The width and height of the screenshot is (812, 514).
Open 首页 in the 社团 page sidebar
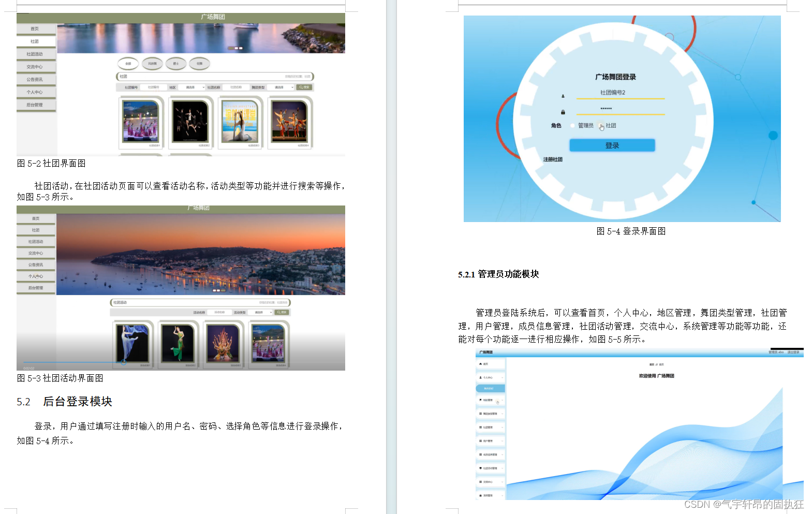(35, 28)
